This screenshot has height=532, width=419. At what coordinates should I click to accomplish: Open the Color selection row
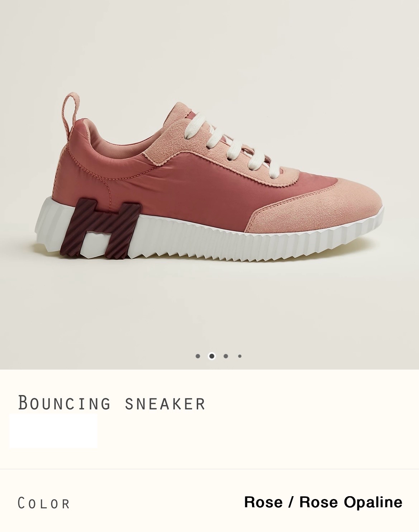(209, 502)
